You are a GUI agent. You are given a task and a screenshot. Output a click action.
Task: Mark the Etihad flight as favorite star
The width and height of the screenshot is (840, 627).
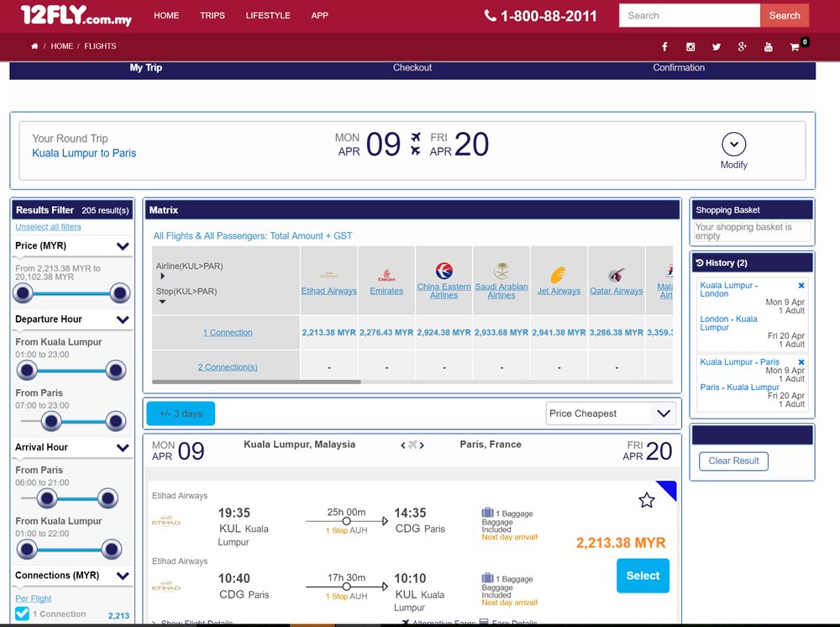647,500
